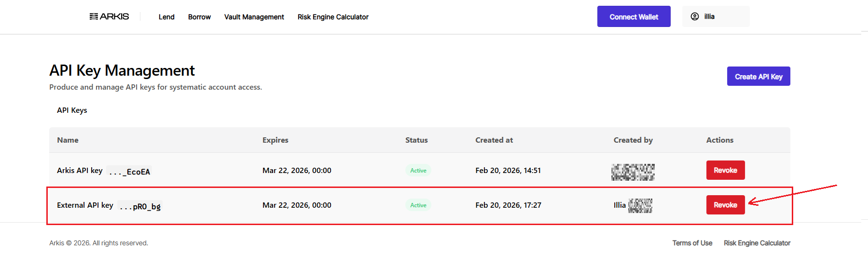This screenshot has width=868, height=267.
Task: Revoke the Arkis API key
Action: (725, 170)
